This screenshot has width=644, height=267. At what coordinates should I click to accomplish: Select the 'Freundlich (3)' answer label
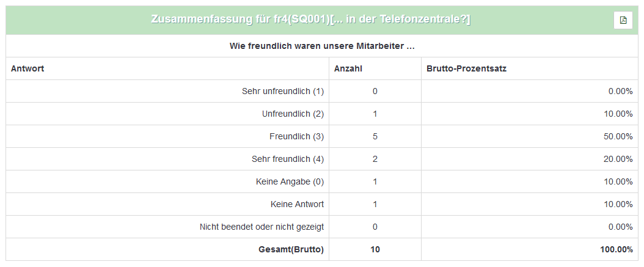click(x=296, y=136)
